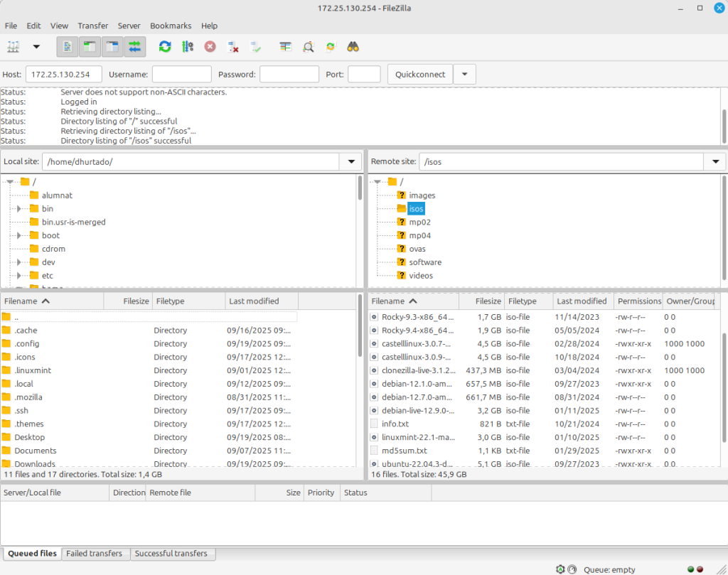The height and width of the screenshot is (575, 728).
Task: Click the synchronized browsing toolbar icon
Action: (330, 47)
